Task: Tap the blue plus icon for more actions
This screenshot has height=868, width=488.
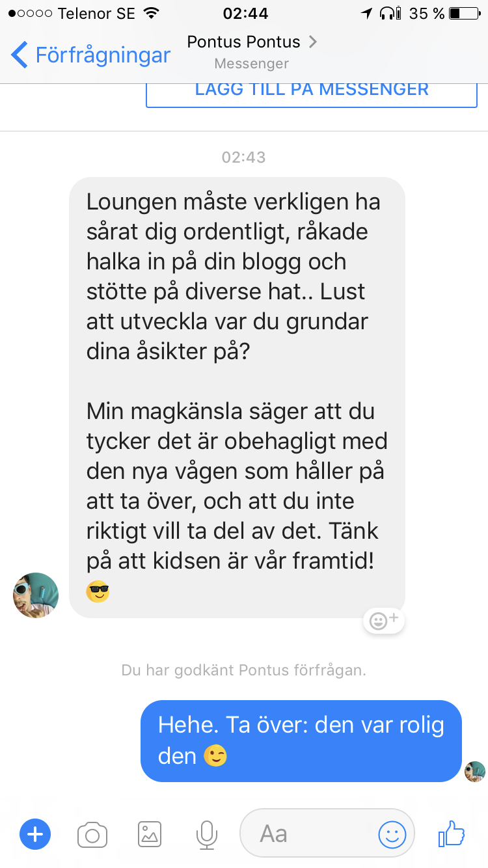Action: (35, 834)
